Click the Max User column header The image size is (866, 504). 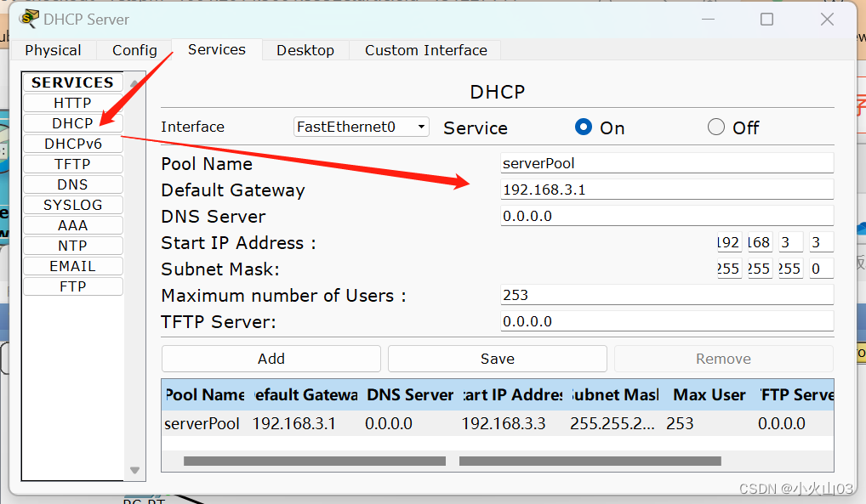(x=709, y=394)
